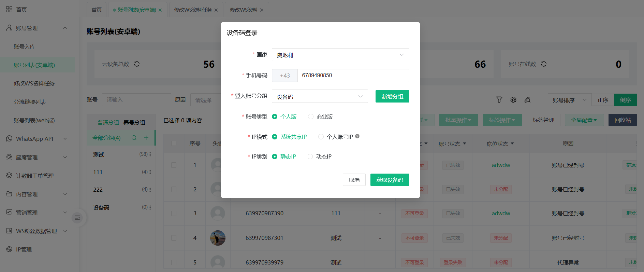The height and width of the screenshot is (272, 644).
Task: Click the 获取设备码 button
Action: coord(390,180)
